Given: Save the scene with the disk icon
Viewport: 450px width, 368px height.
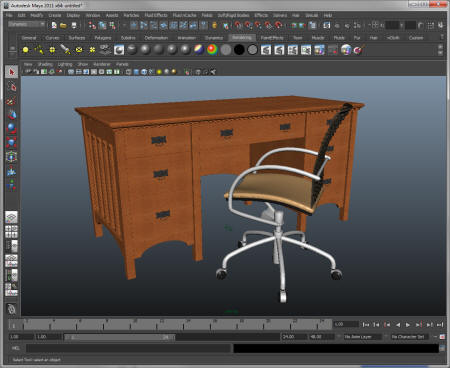Looking at the screenshot, I should (74, 25).
